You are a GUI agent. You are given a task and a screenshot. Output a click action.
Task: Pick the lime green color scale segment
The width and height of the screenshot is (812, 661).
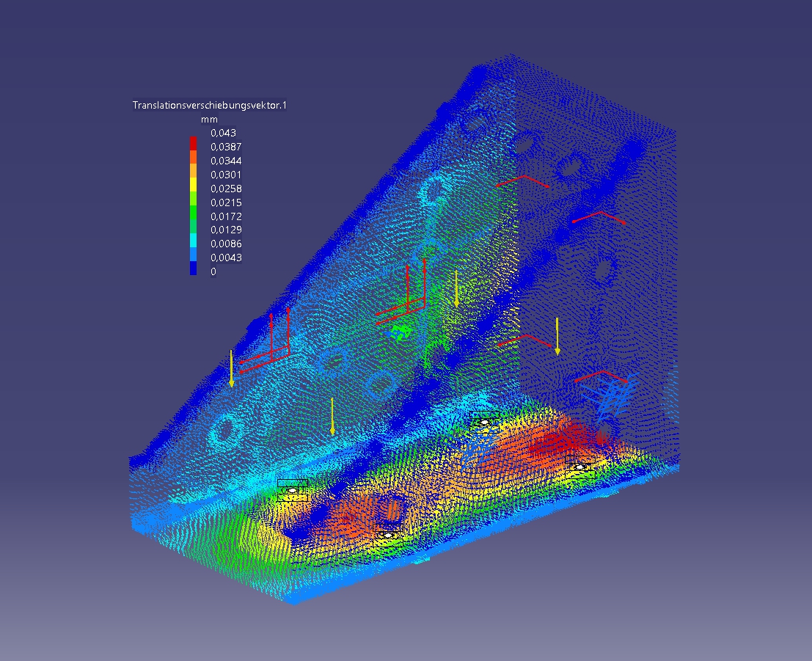point(193,198)
